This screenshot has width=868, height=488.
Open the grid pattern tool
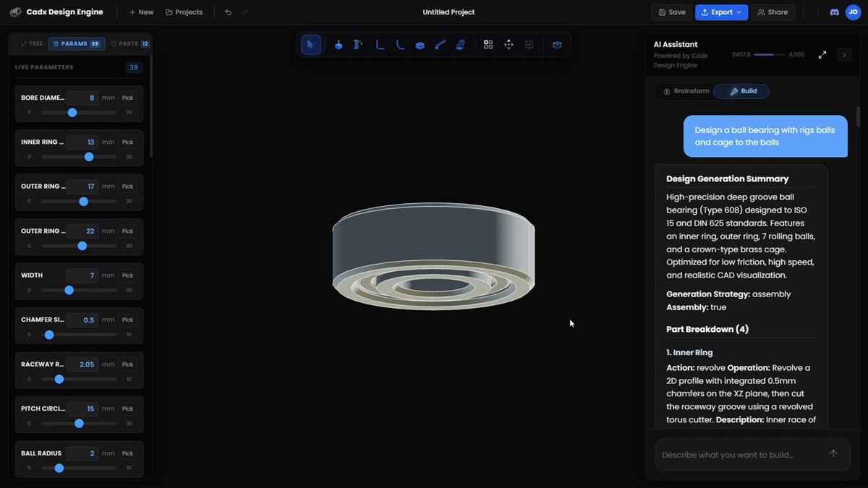click(488, 45)
